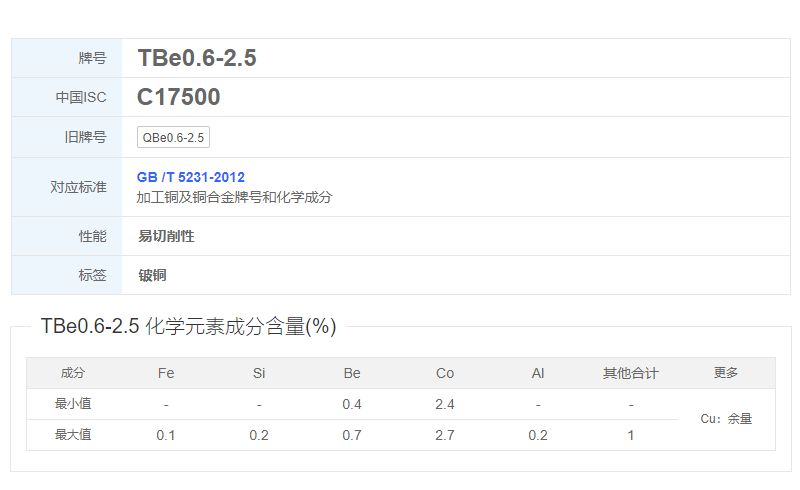
Task: Click the standard description 加工铜及铜合金牌号和化学成分
Action: [x=235, y=197]
